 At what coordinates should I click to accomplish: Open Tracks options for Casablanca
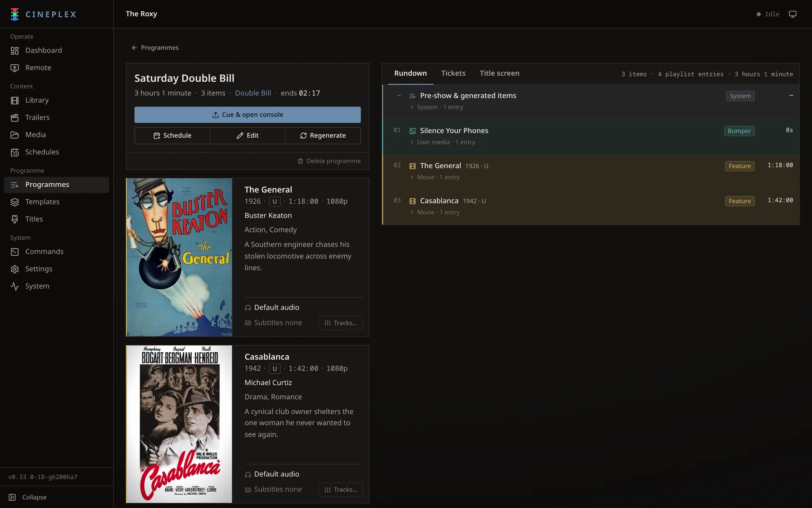pyautogui.click(x=341, y=490)
